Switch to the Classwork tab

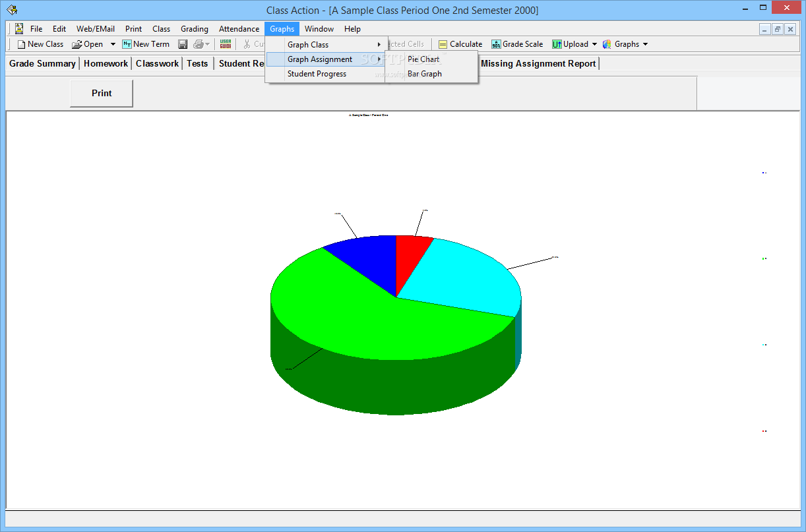[x=157, y=63]
